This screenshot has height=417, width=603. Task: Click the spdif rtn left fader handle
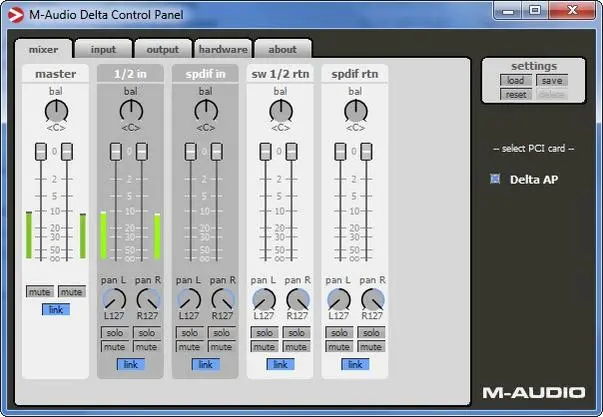point(340,152)
